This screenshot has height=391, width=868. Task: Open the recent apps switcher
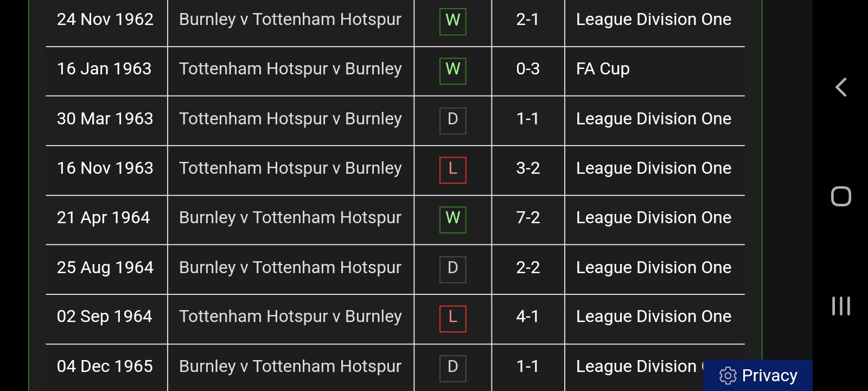[x=841, y=306]
